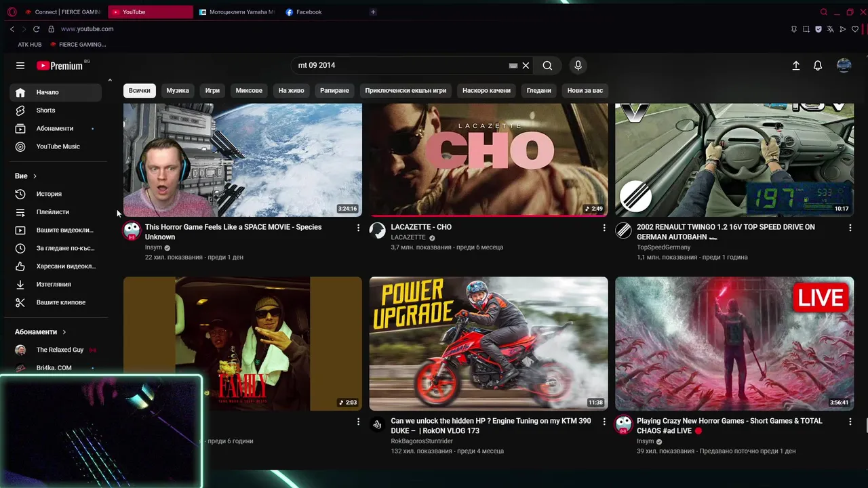Image resolution: width=868 pixels, height=488 pixels.
Task: Click the search magnifier button
Action: [x=547, y=66]
